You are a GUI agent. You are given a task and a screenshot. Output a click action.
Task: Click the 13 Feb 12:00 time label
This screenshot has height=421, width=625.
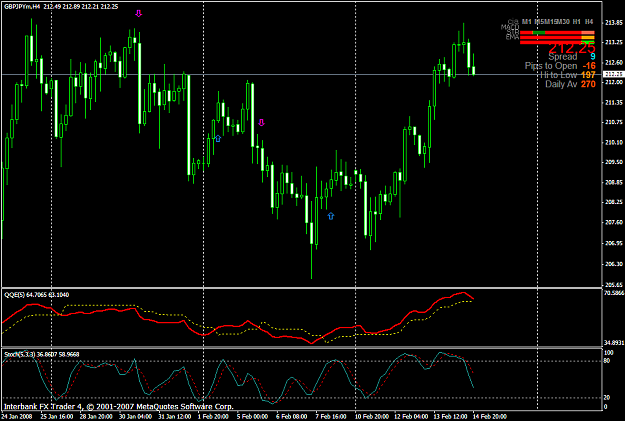coord(450,416)
